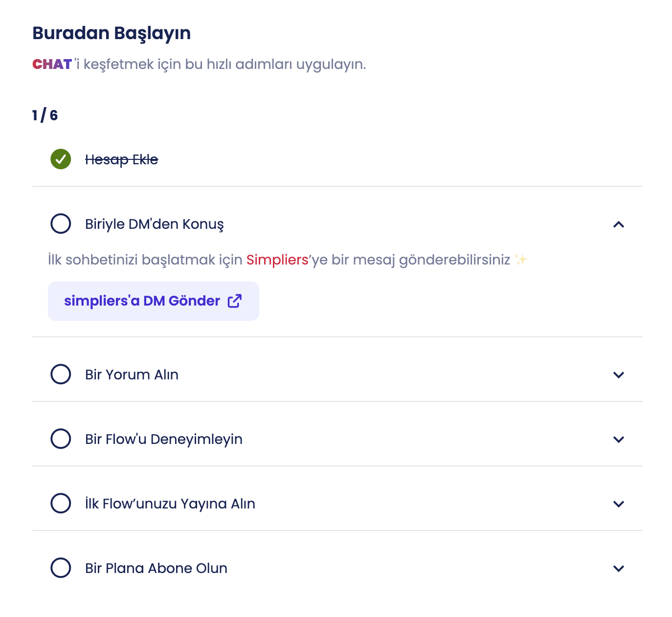The image size is (672, 617).
Task: Expand 'Bir Flow'u Deneyimleyin' chevron
Action: pyautogui.click(x=619, y=440)
